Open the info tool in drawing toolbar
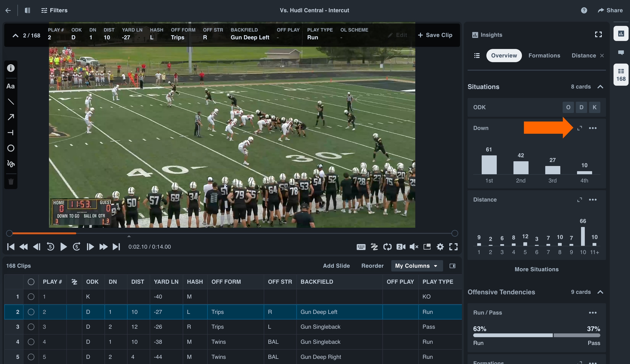Viewport: 630px width, 364px height. [x=11, y=68]
